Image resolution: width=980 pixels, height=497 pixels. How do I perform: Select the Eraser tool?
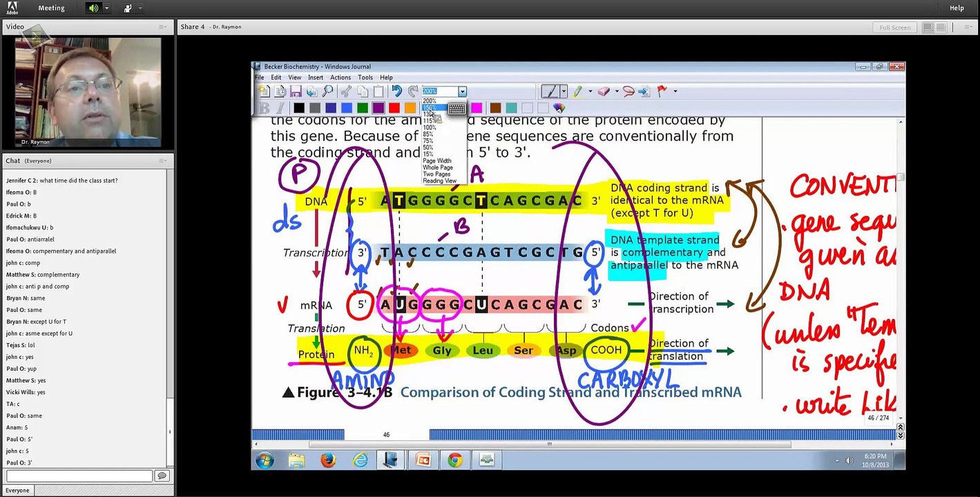pos(604,91)
